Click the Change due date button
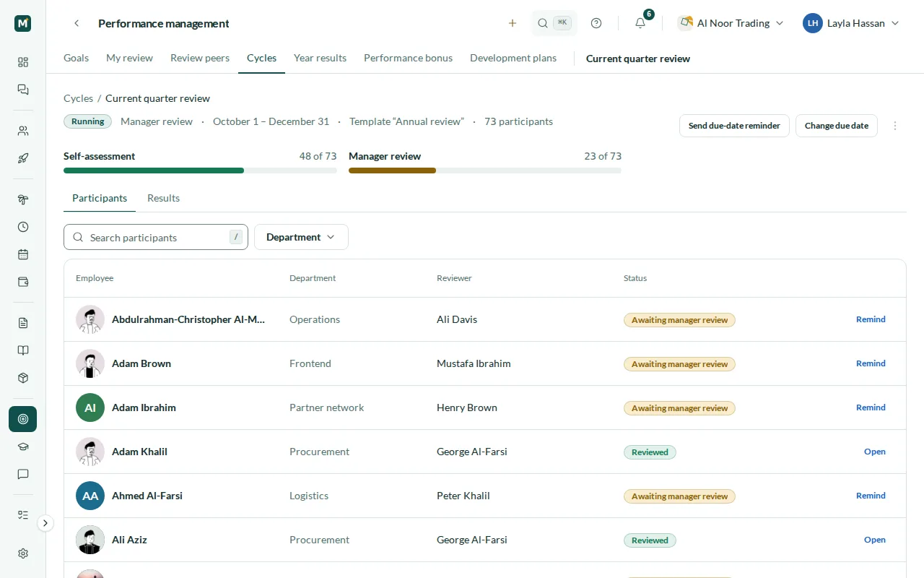The width and height of the screenshot is (924, 578). (x=837, y=126)
